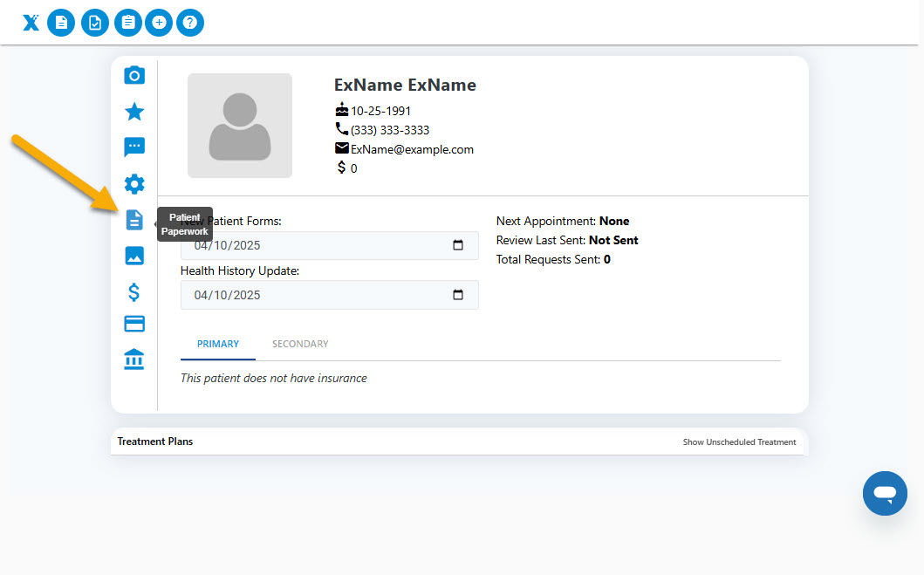Click the camera icon in the patient sidebar
Viewport: 924px width, 575px height.
[134, 75]
